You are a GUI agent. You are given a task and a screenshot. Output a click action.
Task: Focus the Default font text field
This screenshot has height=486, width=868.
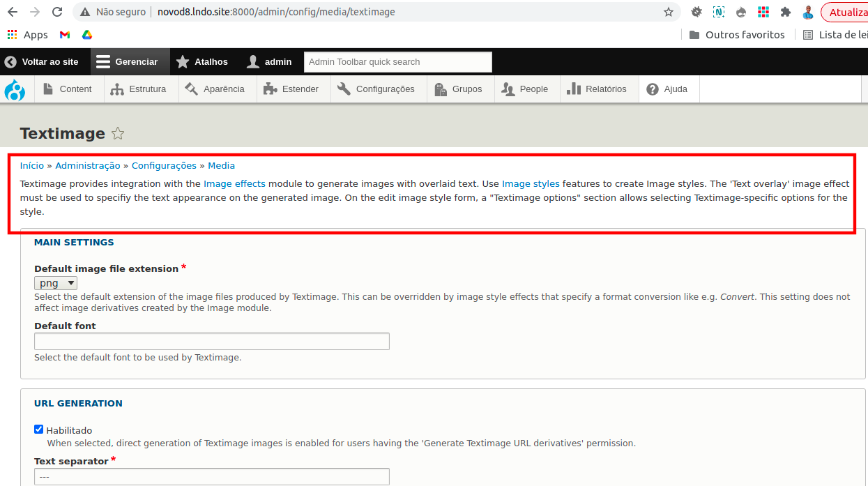click(211, 342)
